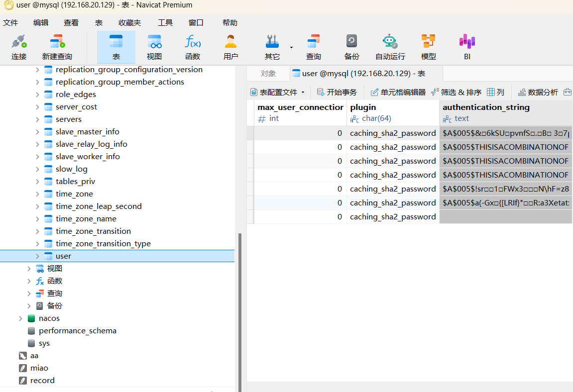Expand the nacos database node
This screenshot has height=392, width=573.
20,318
